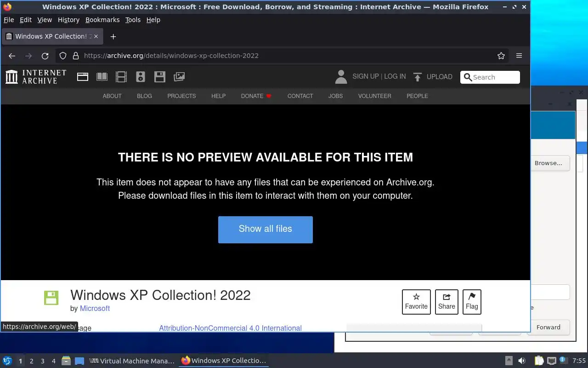Screen dimensions: 588x368
Task: Open the Firefox hamburger application menu
Action: point(519,56)
